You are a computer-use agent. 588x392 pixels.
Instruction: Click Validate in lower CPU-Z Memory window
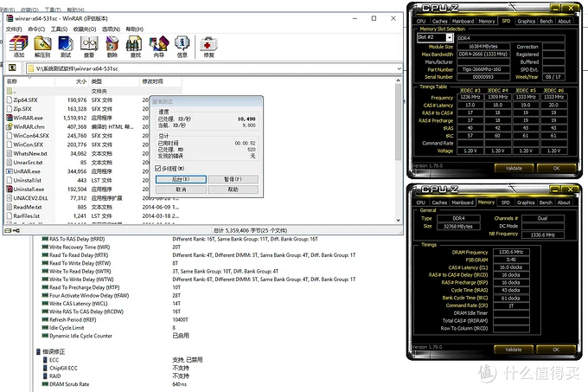(x=513, y=350)
